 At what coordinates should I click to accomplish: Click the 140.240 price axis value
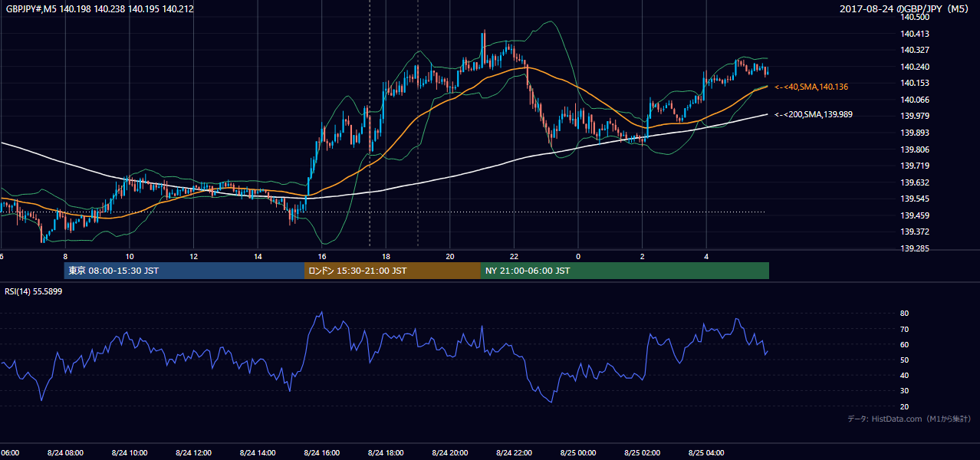[x=916, y=67]
